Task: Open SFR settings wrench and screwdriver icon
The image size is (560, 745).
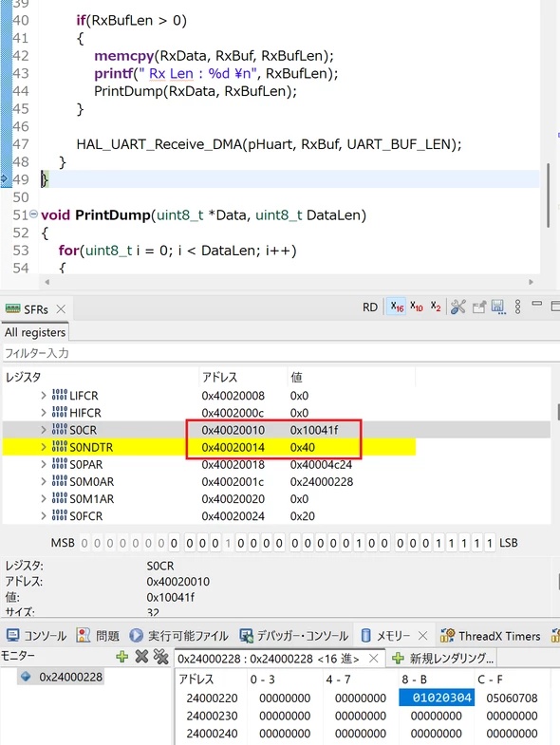Action: click(458, 307)
